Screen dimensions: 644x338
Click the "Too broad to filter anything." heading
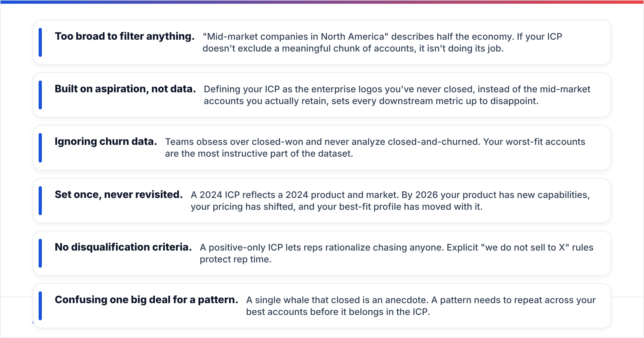[x=125, y=36]
